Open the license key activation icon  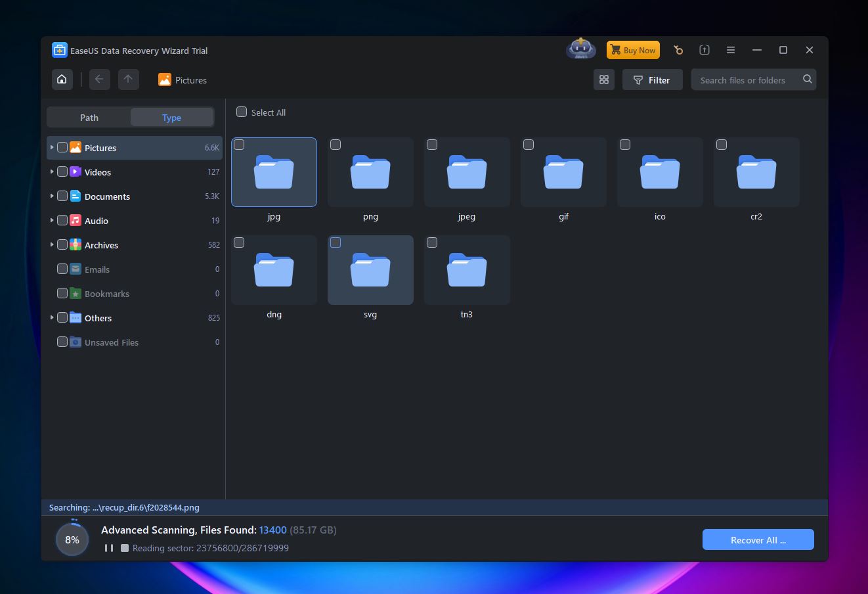(x=678, y=50)
